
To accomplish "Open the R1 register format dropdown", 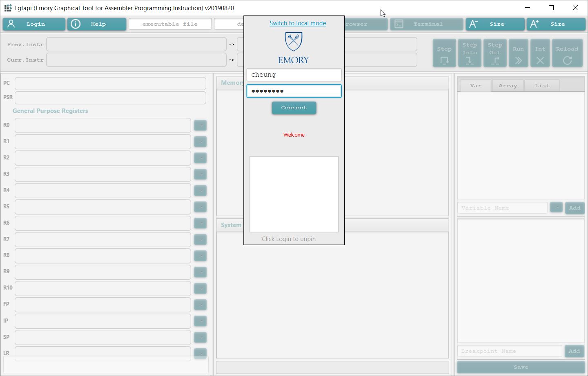I will tap(200, 142).
